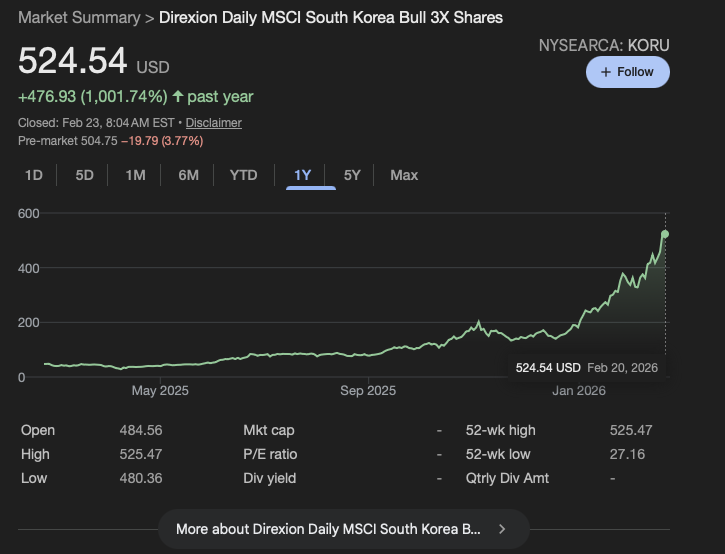The width and height of the screenshot is (725, 554).
Task: Click the Low value 480.36
Action: pyautogui.click(x=141, y=479)
